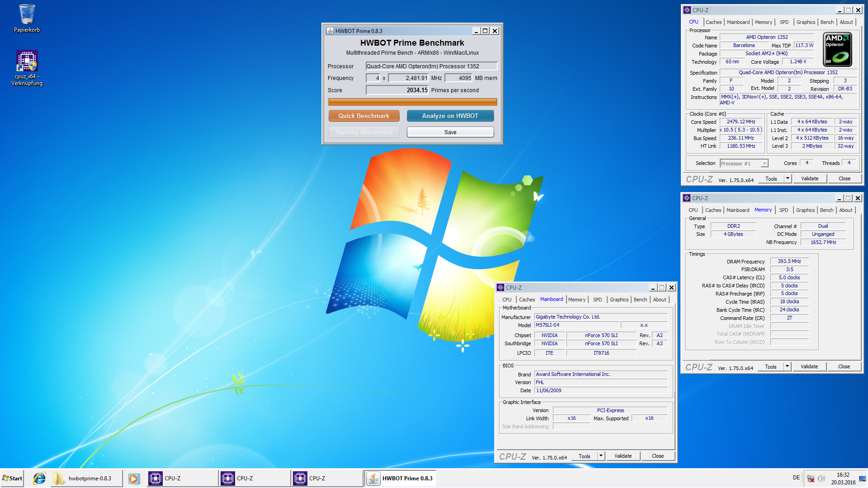Screen dimensions: 868x488
Task: Open the About tab in the Mainboard window
Action: point(659,300)
